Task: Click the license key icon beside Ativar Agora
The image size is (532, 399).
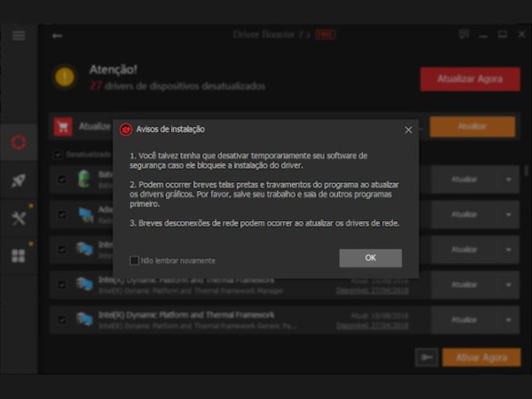Action: pos(427,357)
